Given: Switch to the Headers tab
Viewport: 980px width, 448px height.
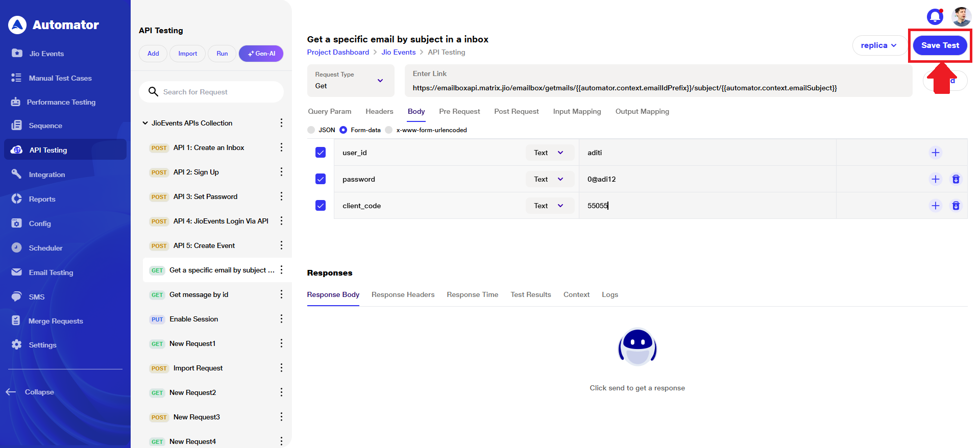Looking at the screenshot, I should [x=379, y=111].
